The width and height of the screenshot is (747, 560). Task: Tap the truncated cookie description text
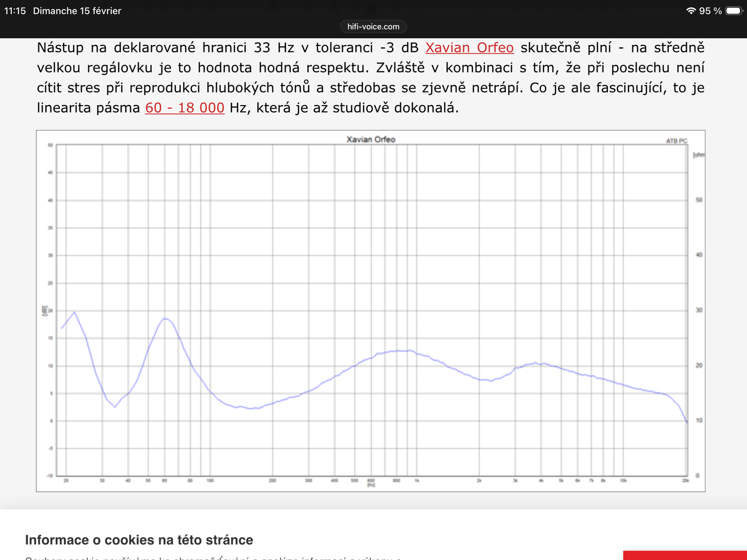click(213, 558)
